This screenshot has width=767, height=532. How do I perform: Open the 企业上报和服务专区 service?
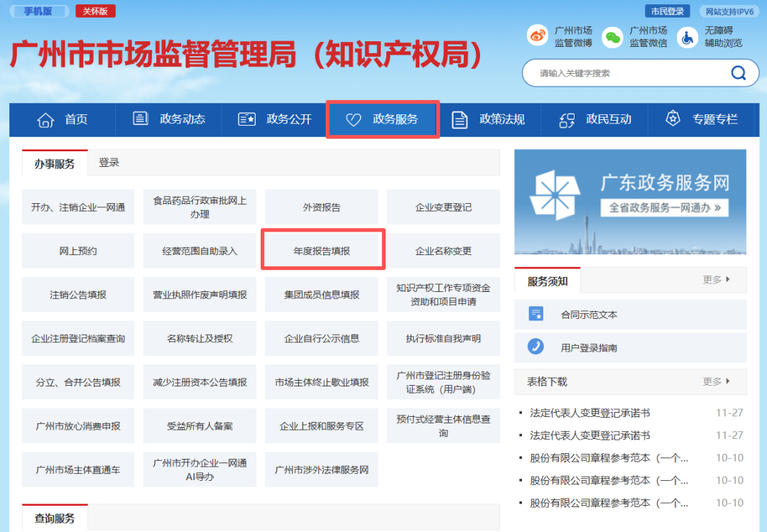coord(322,425)
